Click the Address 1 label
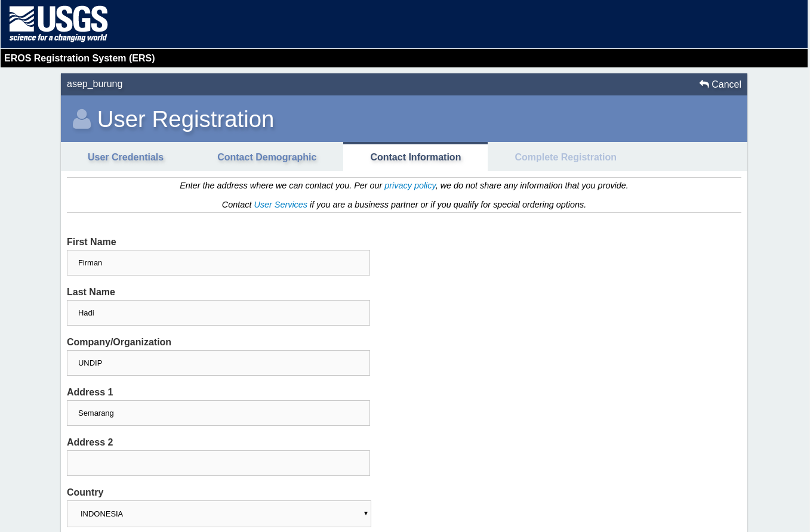 tap(90, 392)
